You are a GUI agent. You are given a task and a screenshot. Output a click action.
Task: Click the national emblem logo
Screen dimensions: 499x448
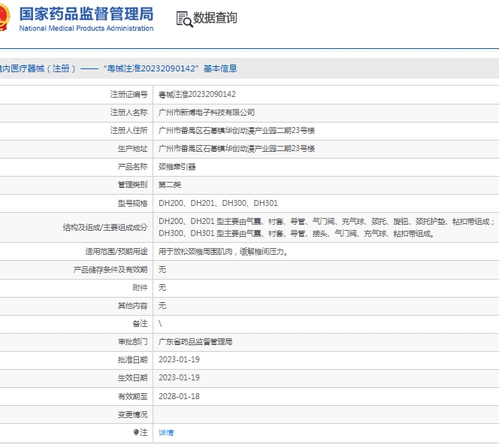pos(5,17)
